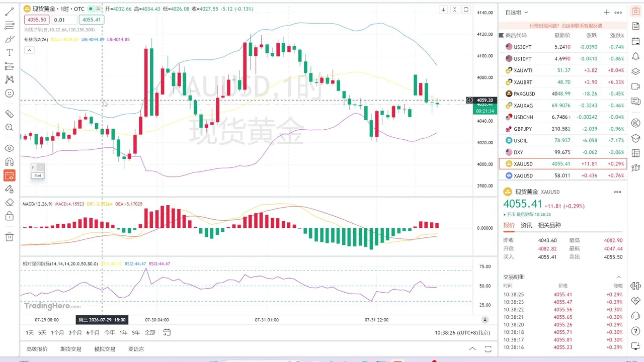This screenshot has height=362, width=644.
Task: Open XAUSD detail more options menu
Action: point(617,192)
